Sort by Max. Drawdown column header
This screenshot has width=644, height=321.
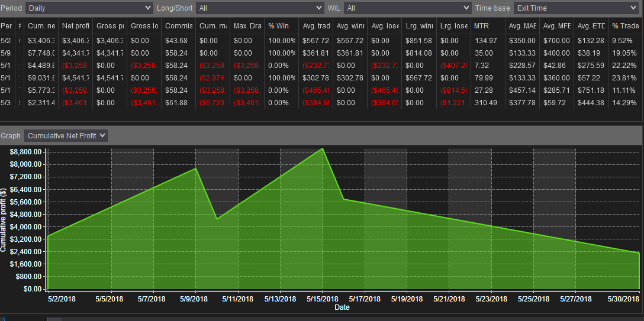(x=247, y=26)
